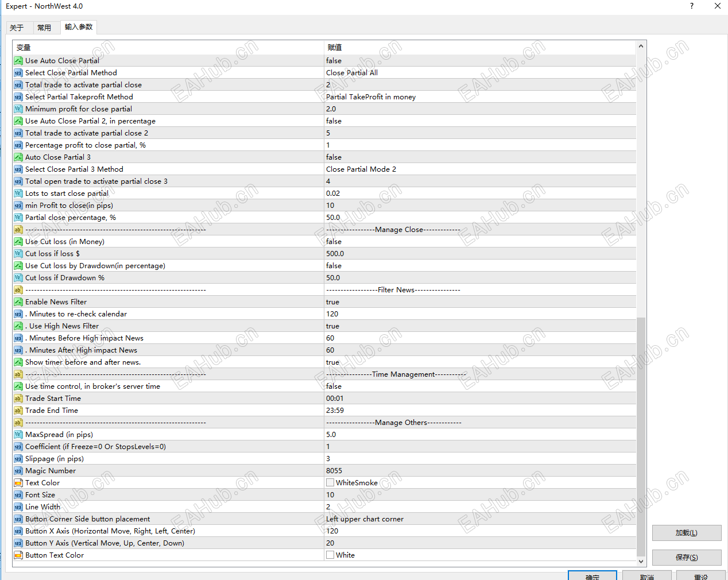This screenshot has width=728, height=580.
Task: Click the icon beside Use Cut loss (in Money)
Action: click(18, 241)
